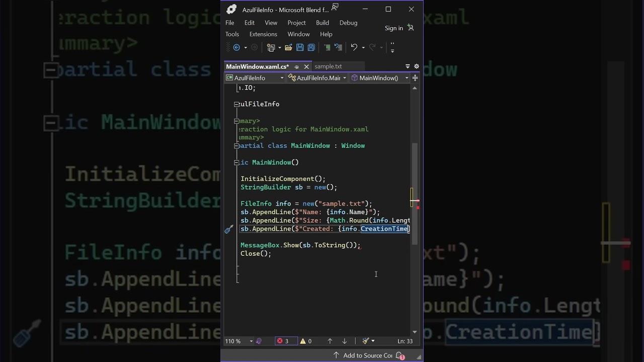Click the "sample.txt" string literal
The height and width of the screenshot is (362, 644).
pyautogui.click(x=341, y=204)
